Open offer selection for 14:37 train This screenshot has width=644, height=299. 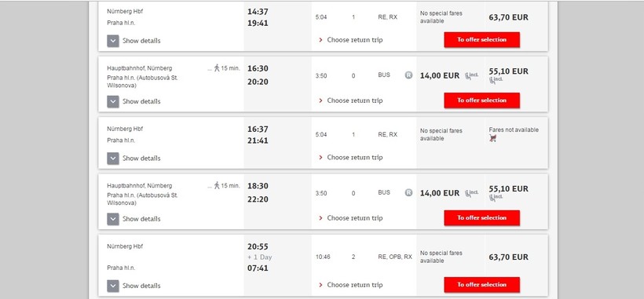pyautogui.click(x=481, y=40)
